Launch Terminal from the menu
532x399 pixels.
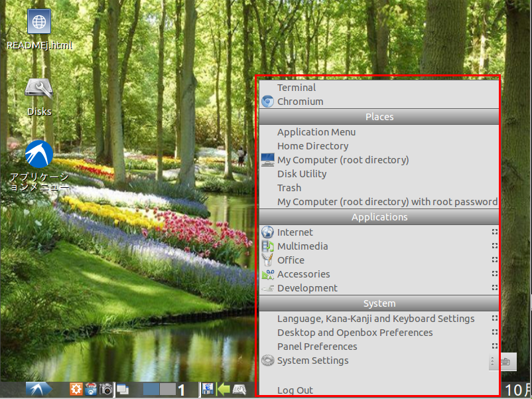(x=379, y=88)
